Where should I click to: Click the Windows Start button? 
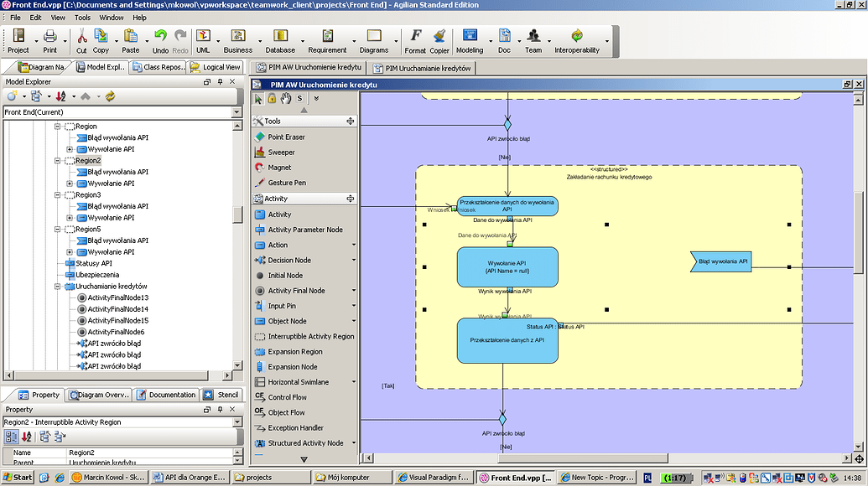18,477
